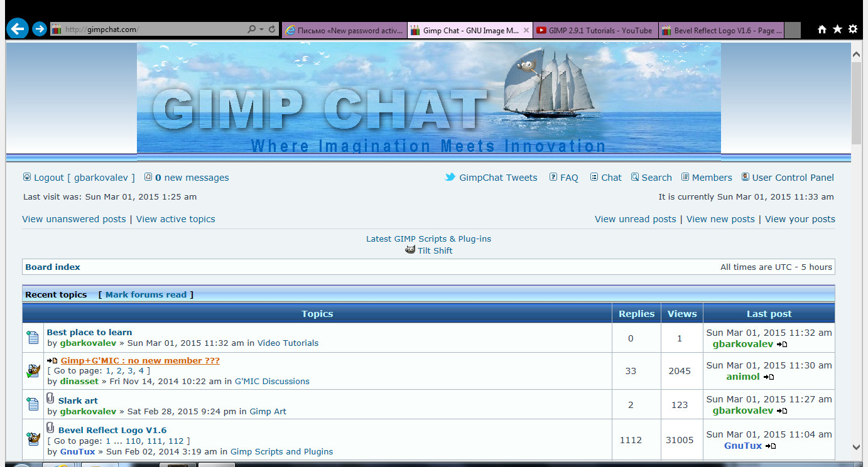Viewport: 868px width, 467px height.
Task: Click View unanswered posts
Action: coord(74,219)
